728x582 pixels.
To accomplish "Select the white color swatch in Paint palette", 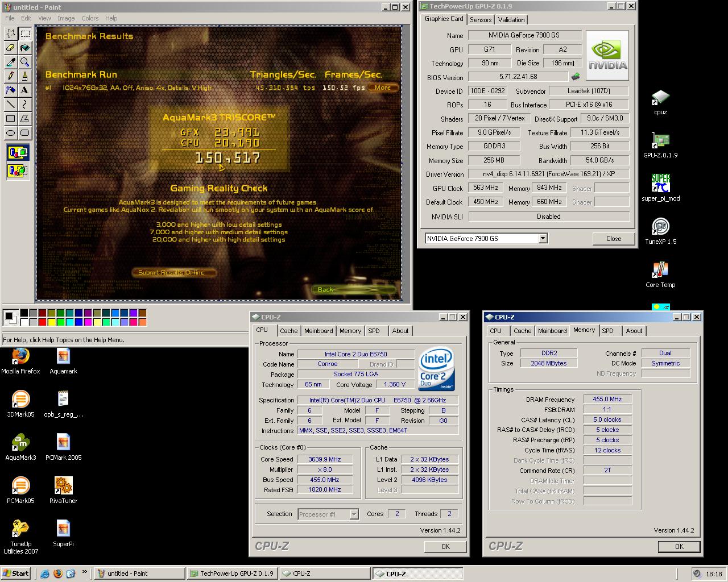I will click(x=24, y=322).
